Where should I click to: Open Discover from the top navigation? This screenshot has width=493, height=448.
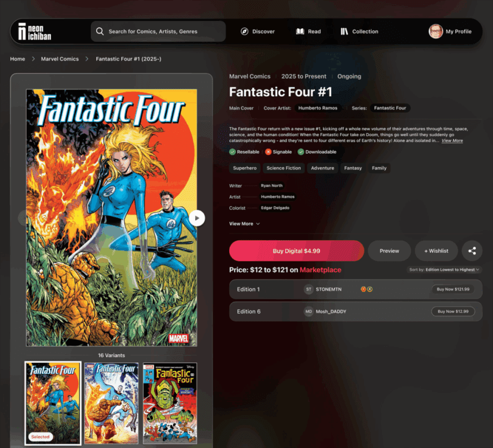point(257,32)
